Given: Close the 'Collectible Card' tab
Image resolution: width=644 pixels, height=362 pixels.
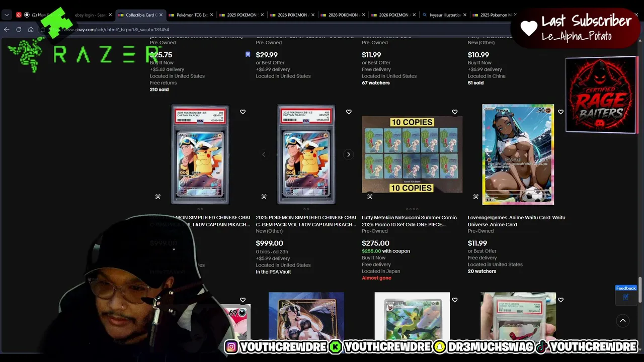Looking at the screenshot, I should [x=161, y=15].
